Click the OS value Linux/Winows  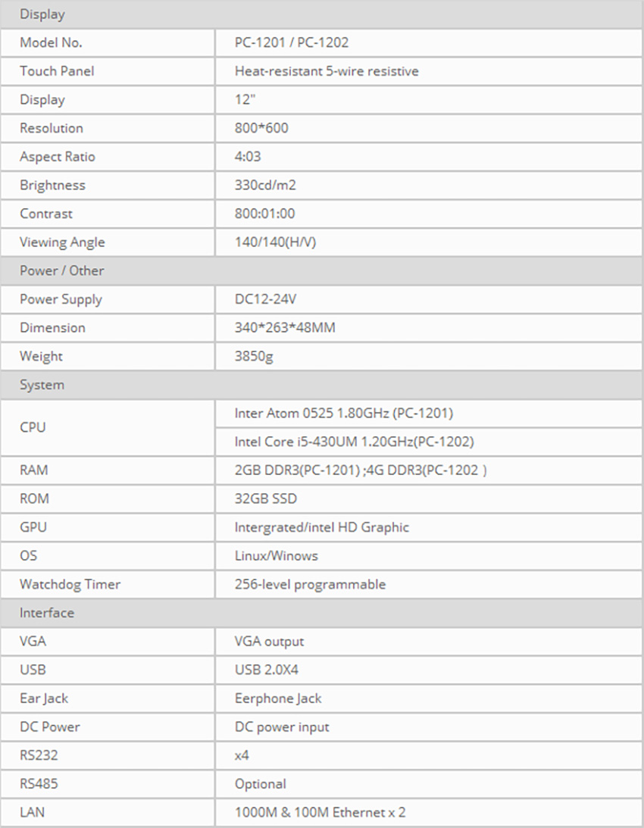point(277,555)
